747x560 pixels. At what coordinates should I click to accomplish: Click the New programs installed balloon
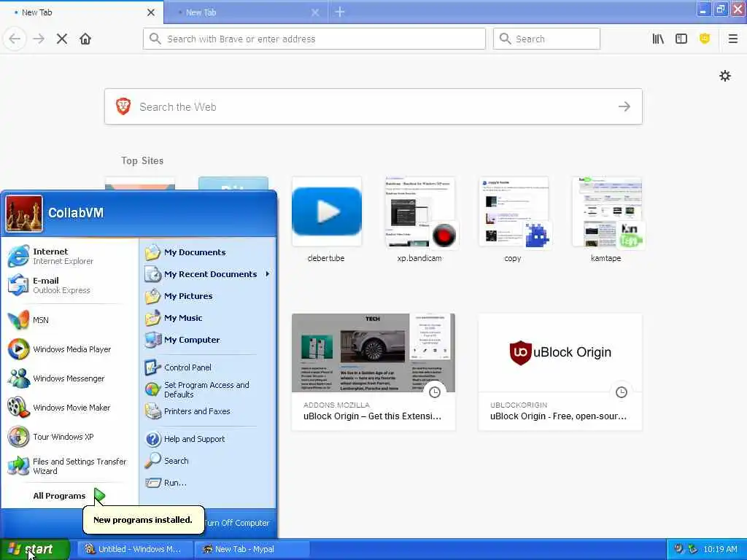[x=143, y=520]
